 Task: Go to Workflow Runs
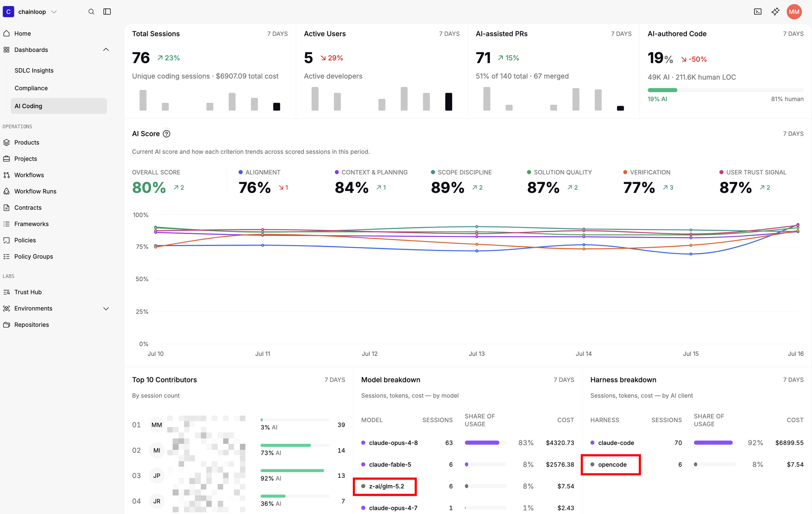point(35,191)
